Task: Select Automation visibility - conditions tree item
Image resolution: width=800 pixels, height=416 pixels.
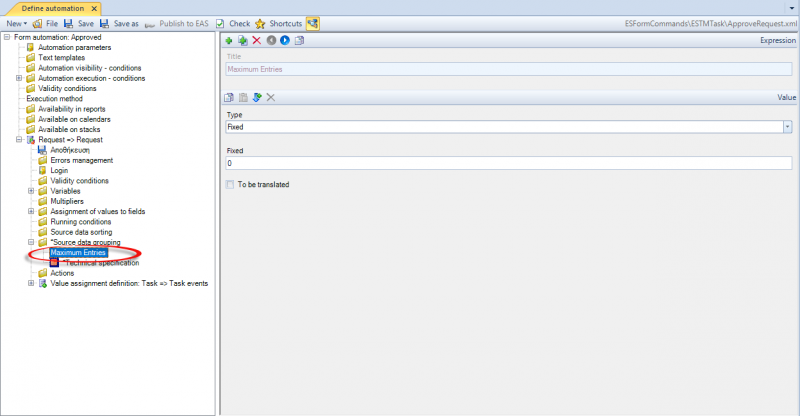Action: (x=90, y=68)
